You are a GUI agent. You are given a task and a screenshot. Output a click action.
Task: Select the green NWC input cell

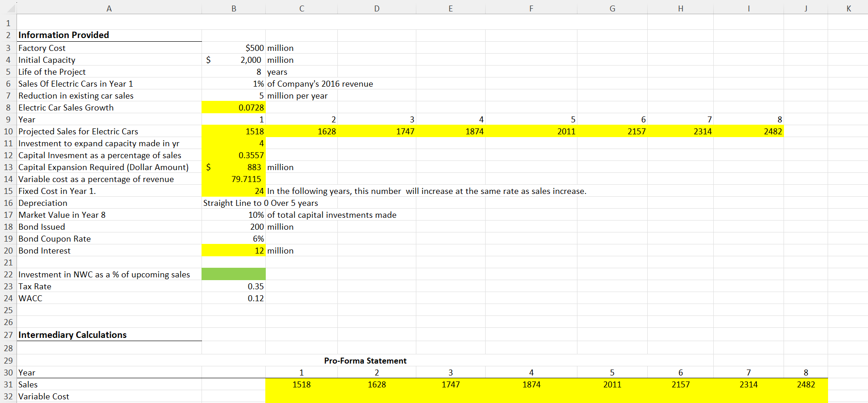click(x=234, y=274)
